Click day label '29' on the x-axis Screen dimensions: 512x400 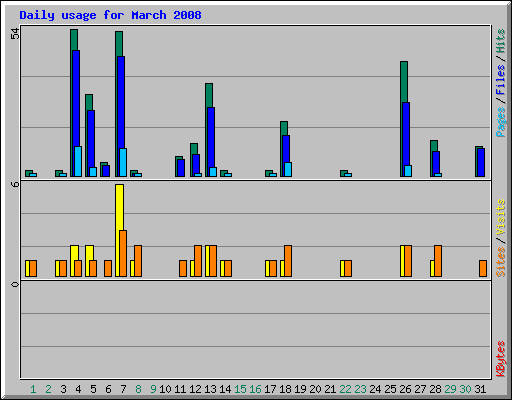450,389
